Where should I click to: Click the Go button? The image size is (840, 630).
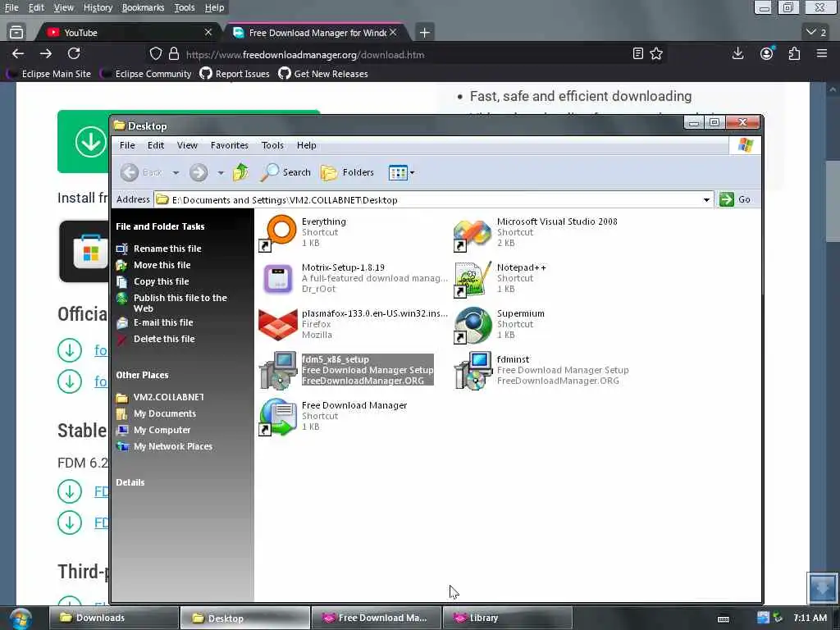tap(736, 199)
